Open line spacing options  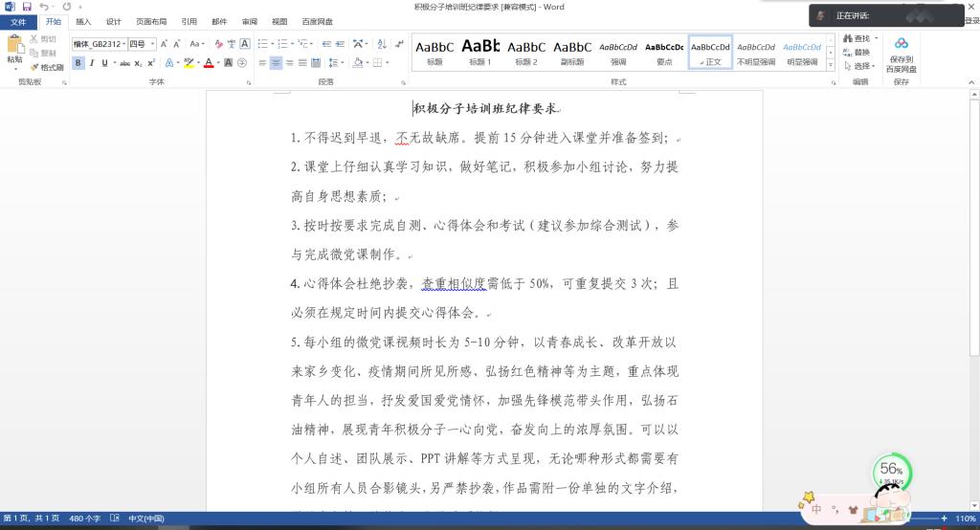coord(336,63)
